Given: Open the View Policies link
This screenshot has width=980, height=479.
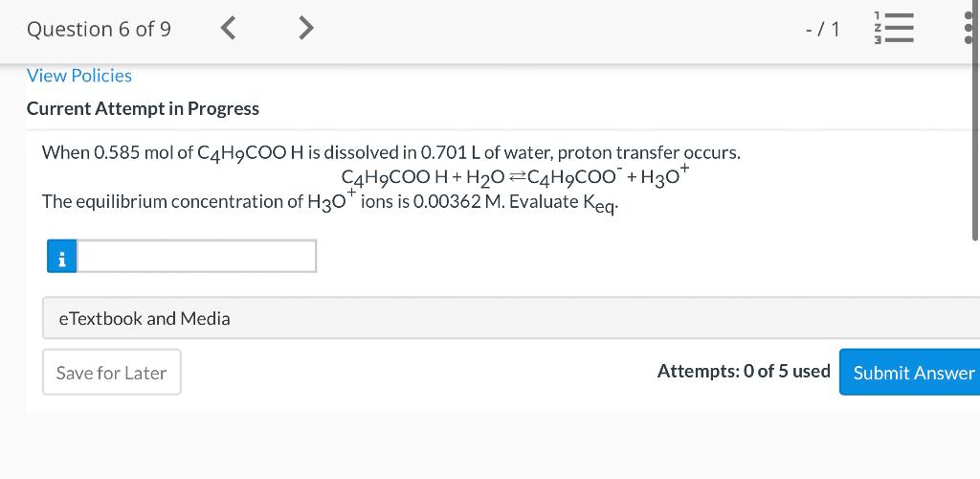Looking at the screenshot, I should (79, 76).
